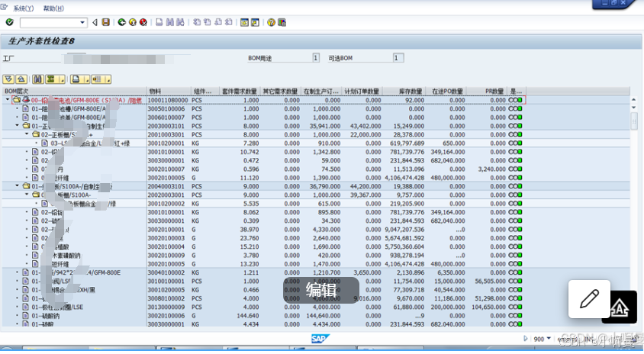The height and width of the screenshot is (354, 644).
Task: Go to the first page with the toolbar icon
Action: coord(197,22)
